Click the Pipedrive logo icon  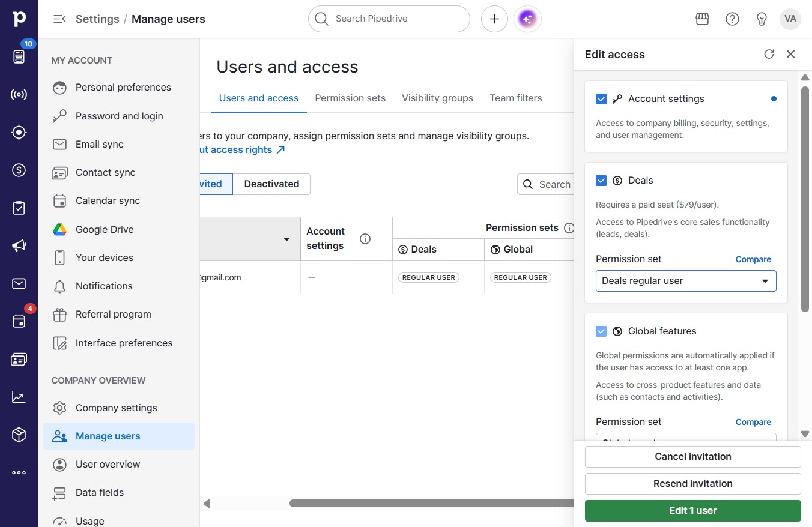[x=19, y=19]
